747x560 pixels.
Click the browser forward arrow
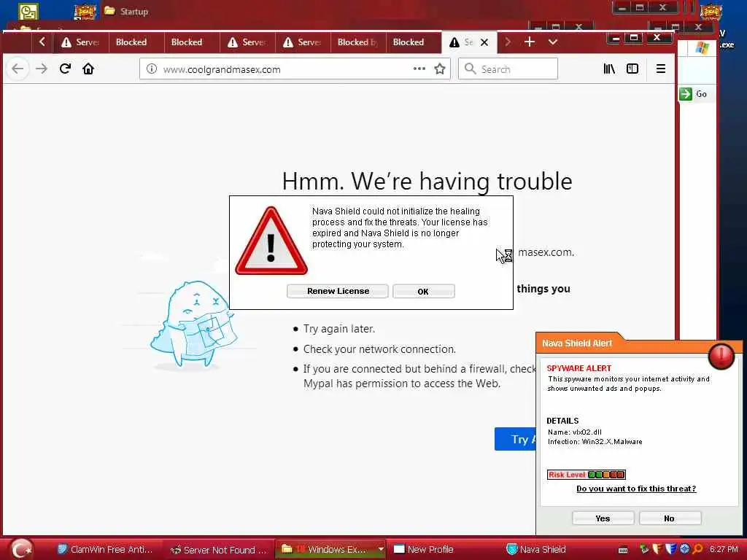42,69
